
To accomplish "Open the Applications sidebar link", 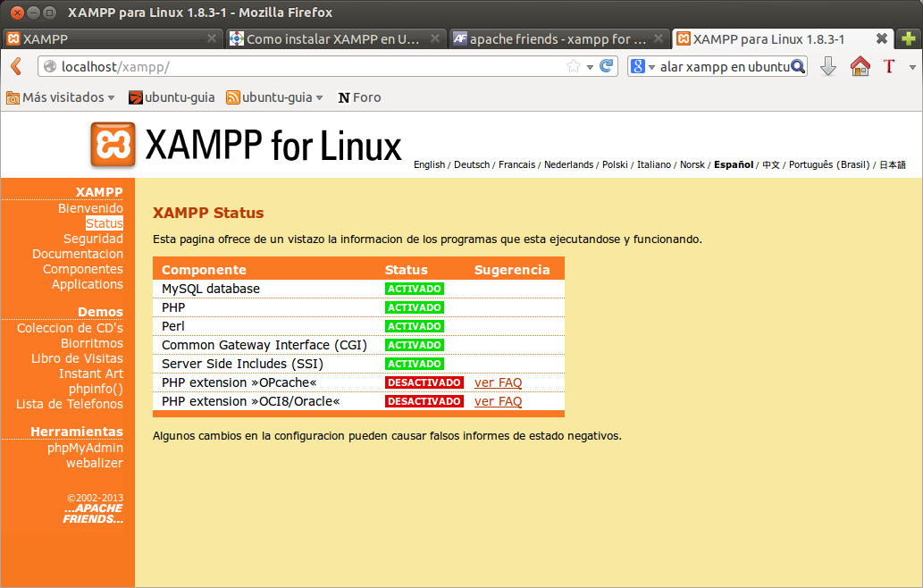I will (x=88, y=285).
